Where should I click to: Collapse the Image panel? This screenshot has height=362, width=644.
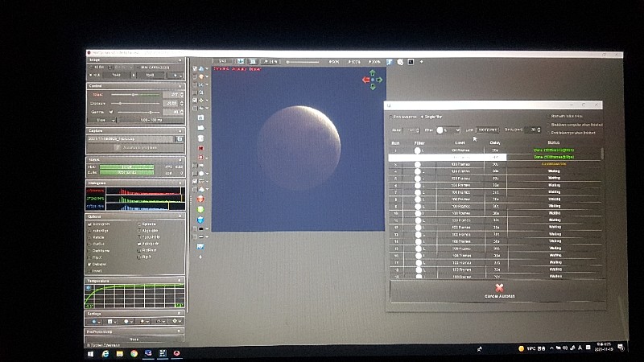[x=180, y=60]
